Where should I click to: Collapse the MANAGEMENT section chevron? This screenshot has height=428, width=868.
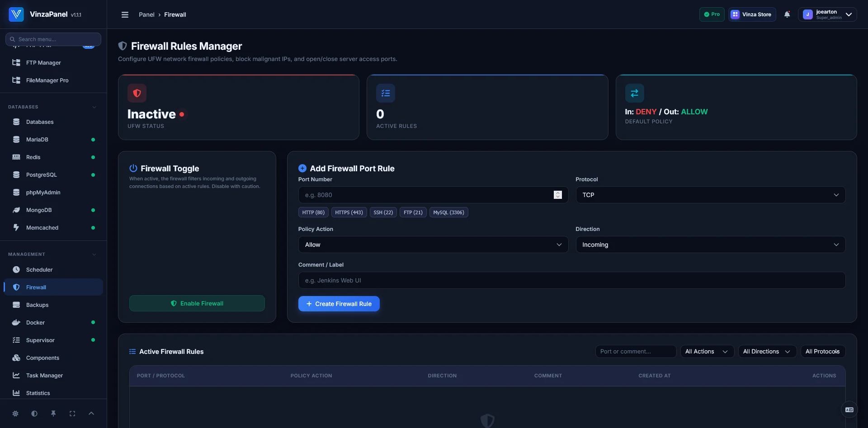(94, 254)
